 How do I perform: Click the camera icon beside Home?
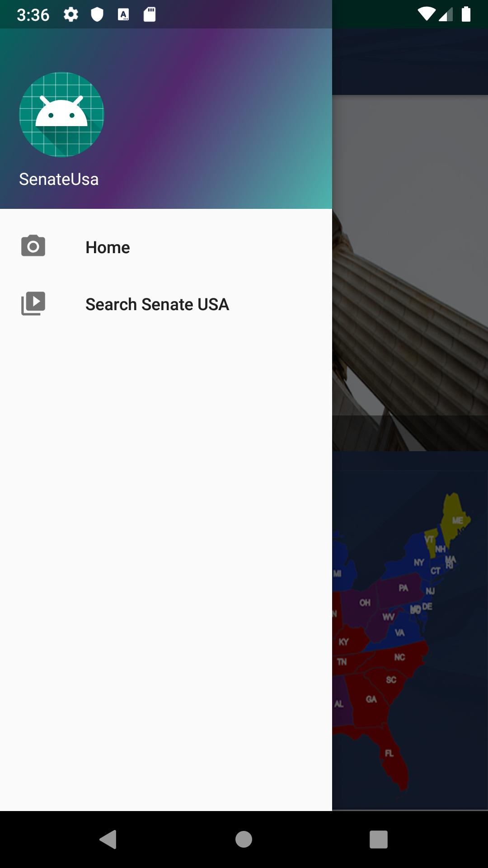coord(33,246)
